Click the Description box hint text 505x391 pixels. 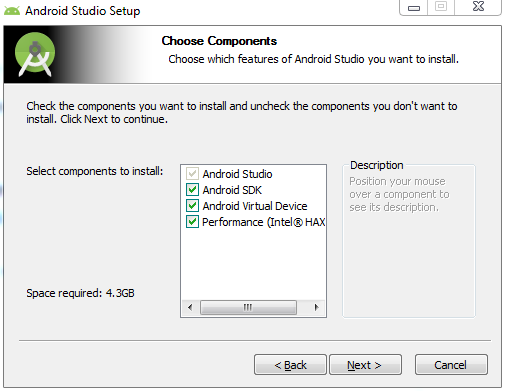[x=399, y=194]
